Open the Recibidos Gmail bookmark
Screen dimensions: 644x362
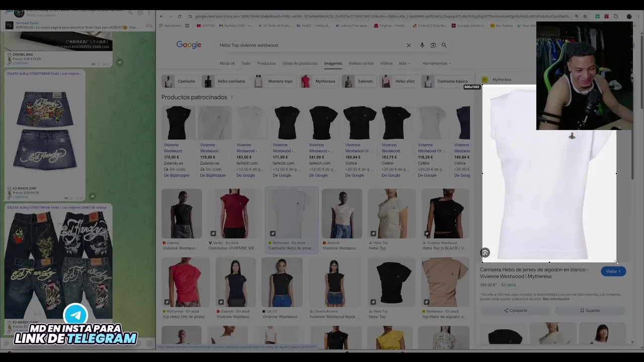point(235,25)
